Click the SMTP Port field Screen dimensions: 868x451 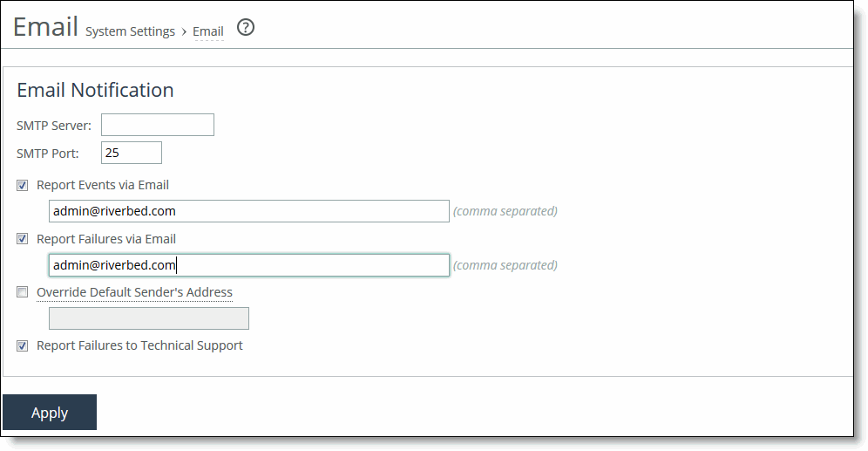132,153
